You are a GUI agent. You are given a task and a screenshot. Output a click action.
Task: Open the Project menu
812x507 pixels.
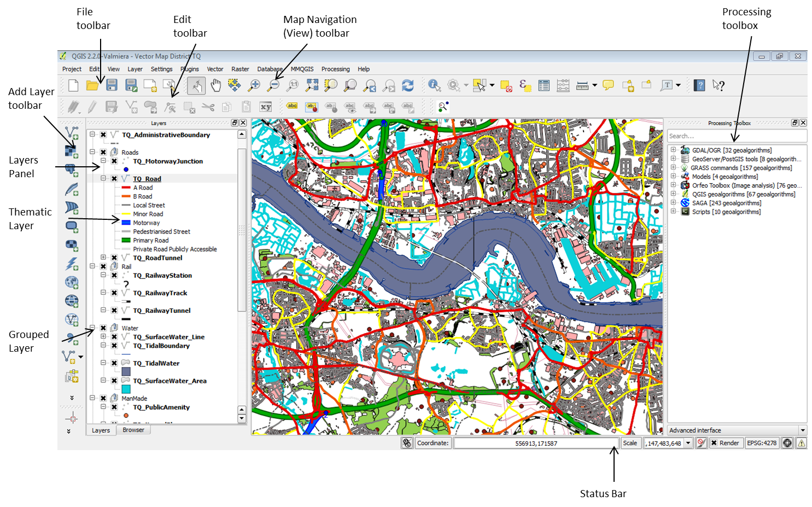(72, 69)
